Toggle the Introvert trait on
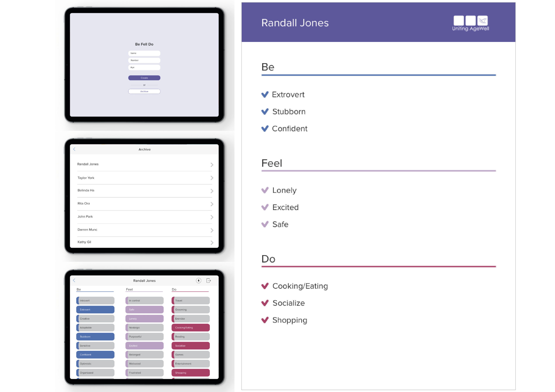The width and height of the screenshot is (555, 392). [x=95, y=300]
